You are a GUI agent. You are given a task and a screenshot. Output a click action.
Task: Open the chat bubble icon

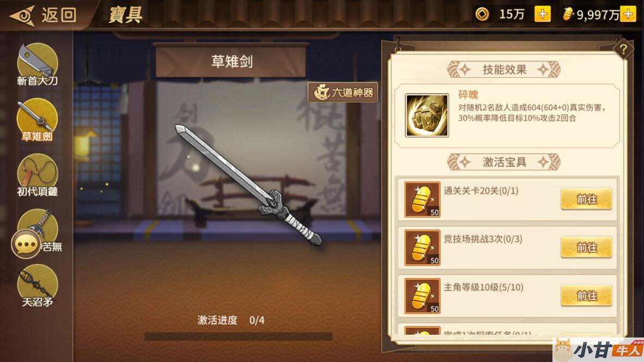point(26,244)
